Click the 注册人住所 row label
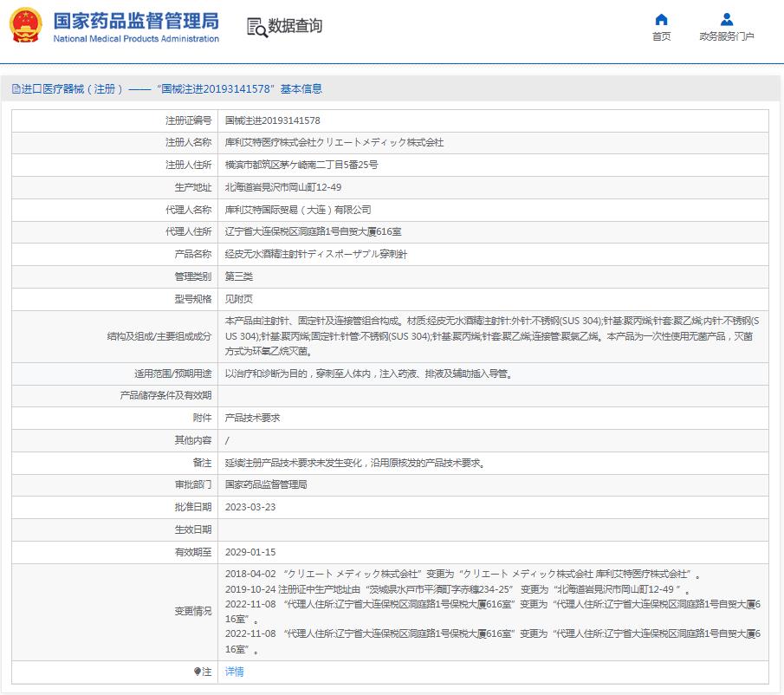The width and height of the screenshot is (784, 695). (x=189, y=165)
